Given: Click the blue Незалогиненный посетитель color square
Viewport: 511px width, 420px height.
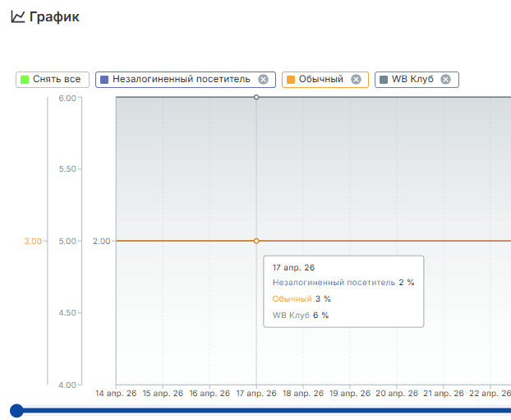Looking at the screenshot, I should (x=104, y=80).
